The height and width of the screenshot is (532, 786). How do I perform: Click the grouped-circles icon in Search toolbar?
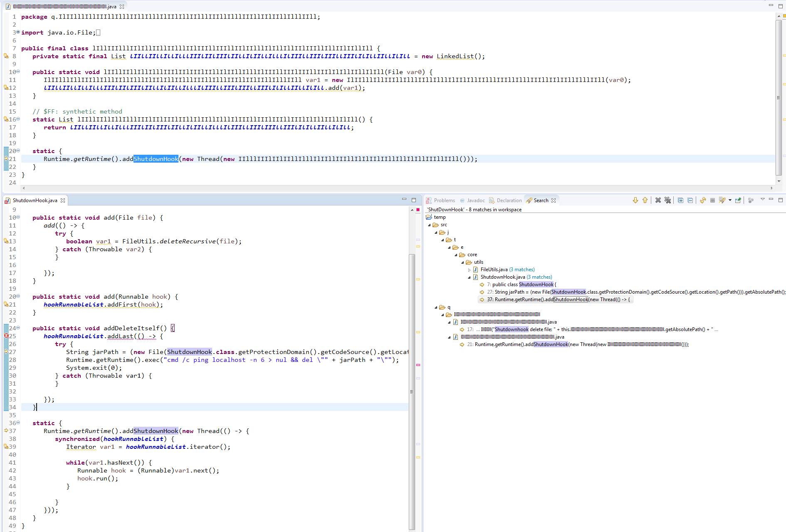tap(751, 200)
